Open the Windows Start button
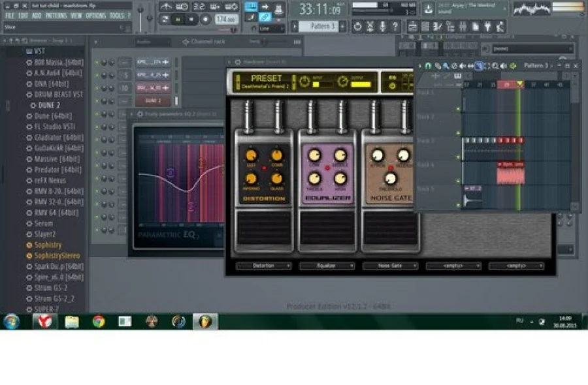 click(x=12, y=321)
